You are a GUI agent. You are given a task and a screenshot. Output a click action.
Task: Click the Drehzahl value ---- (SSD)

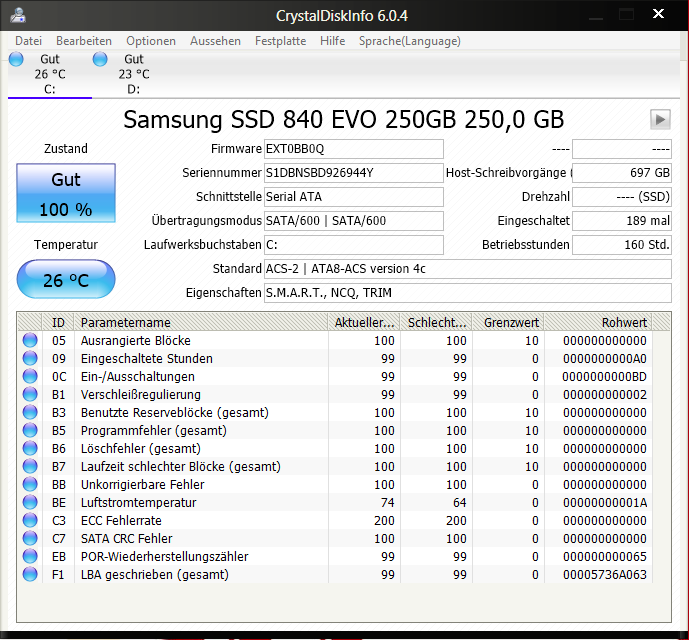tap(622, 196)
